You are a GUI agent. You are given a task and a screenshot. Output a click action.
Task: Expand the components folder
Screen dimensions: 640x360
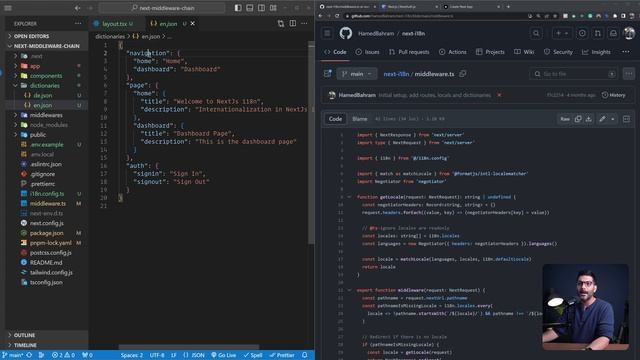tap(46, 76)
